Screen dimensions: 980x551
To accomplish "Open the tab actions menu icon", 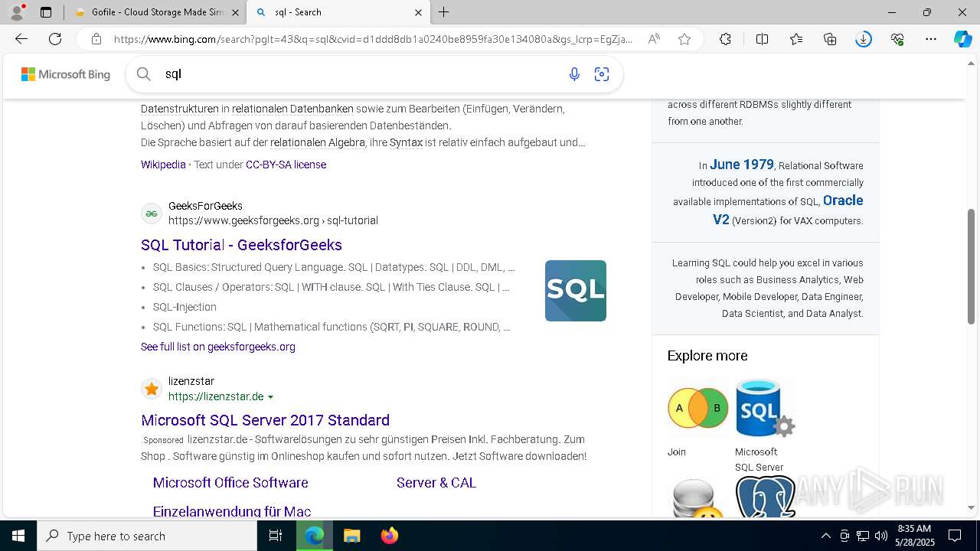I will tap(46, 12).
